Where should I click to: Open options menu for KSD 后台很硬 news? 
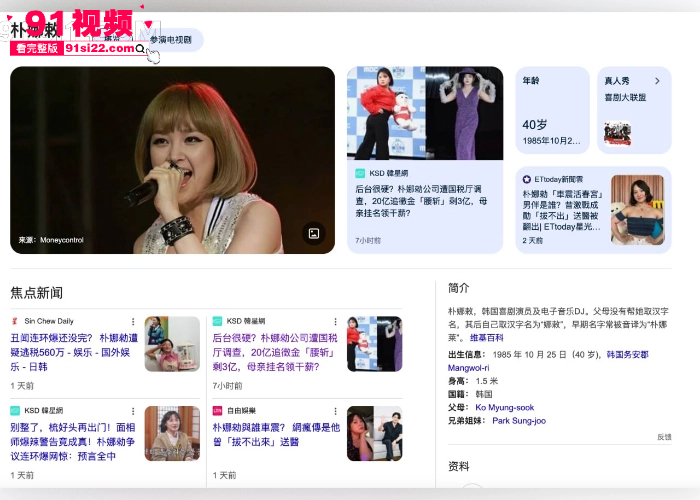pos(335,321)
